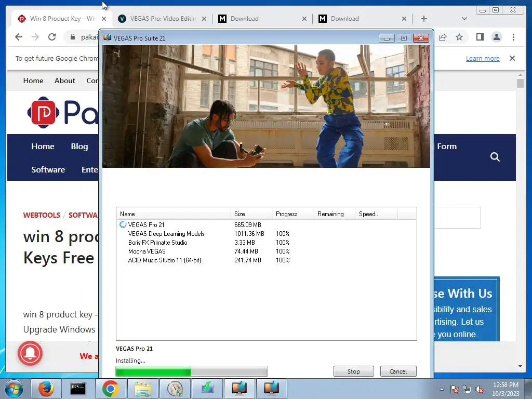Click the red notification bell button
Image resolution: width=532 pixels, height=399 pixels.
(30, 353)
